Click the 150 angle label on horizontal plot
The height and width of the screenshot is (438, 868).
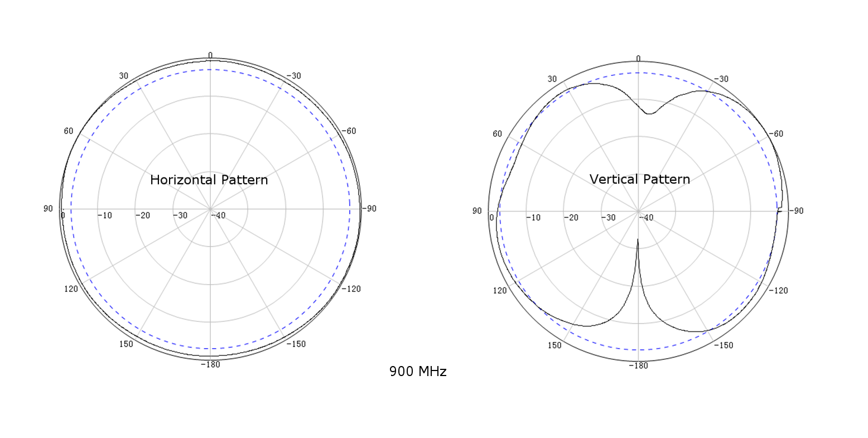(126, 344)
